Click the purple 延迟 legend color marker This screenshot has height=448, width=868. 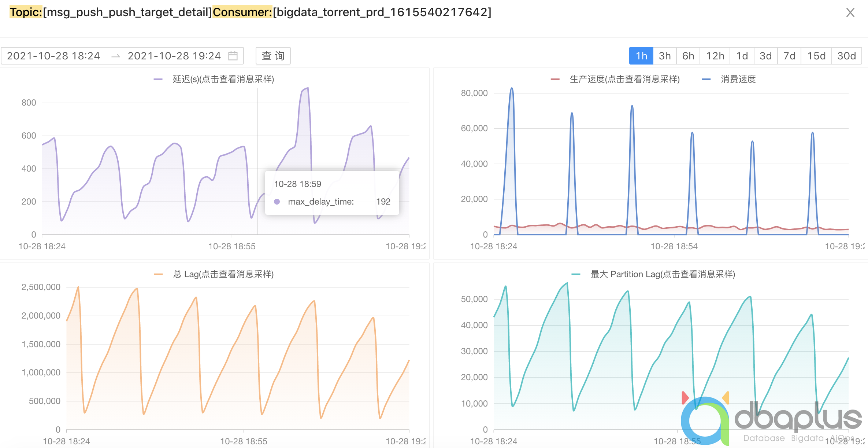pos(158,79)
